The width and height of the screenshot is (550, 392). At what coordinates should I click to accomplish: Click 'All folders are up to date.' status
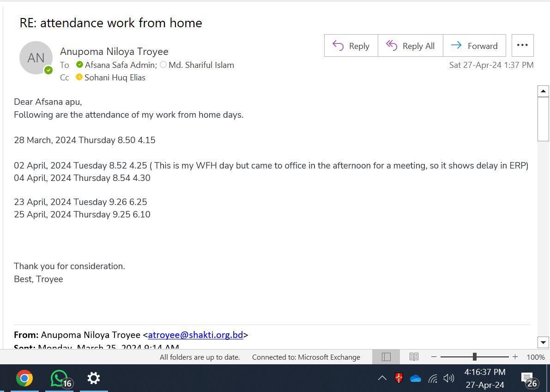click(x=199, y=357)
